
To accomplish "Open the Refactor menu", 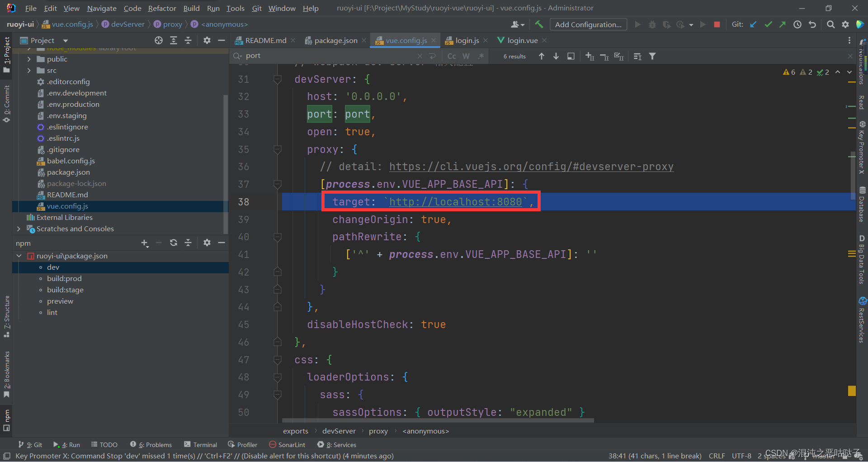I will tap(162, 8).
